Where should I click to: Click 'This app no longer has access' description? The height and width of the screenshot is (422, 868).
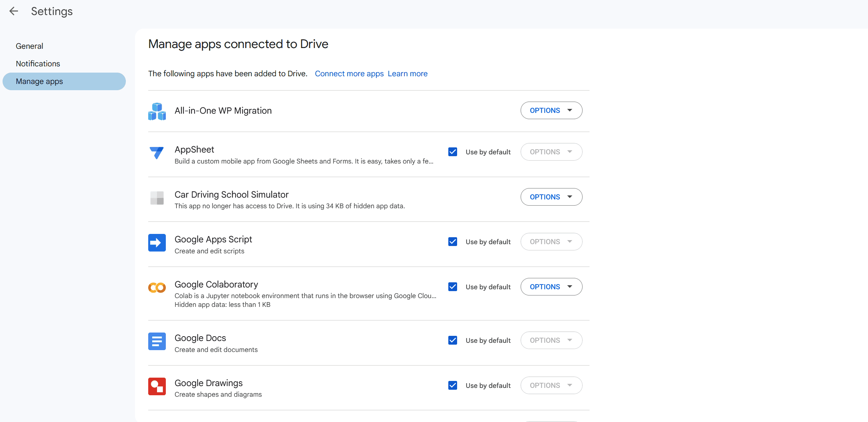coord(289,206)
